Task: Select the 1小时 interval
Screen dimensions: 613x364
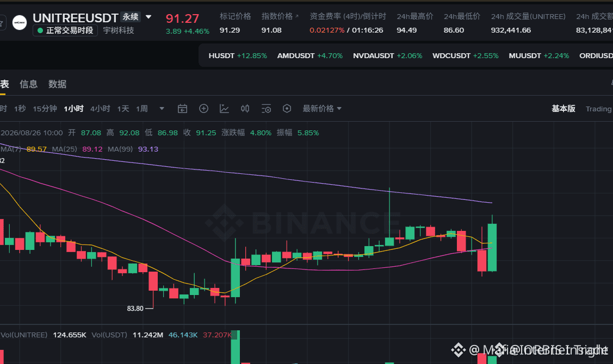Action: pos(73,109)
